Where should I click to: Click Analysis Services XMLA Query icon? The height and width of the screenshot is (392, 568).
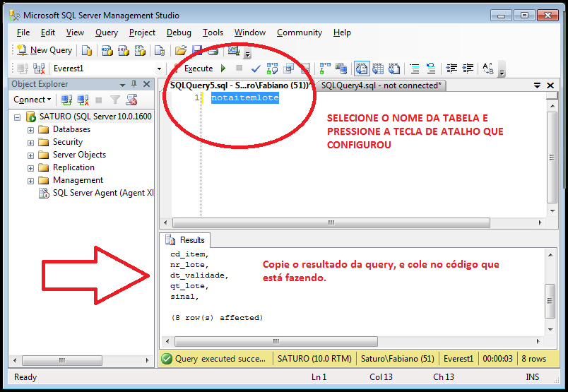pyautogui.click(x=140, y=50)
